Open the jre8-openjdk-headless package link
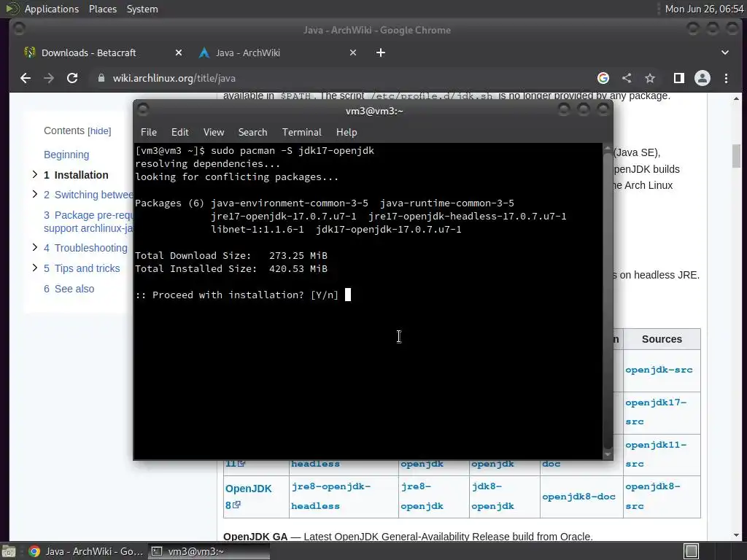This screenshot has width=747, height=560. 330,496
